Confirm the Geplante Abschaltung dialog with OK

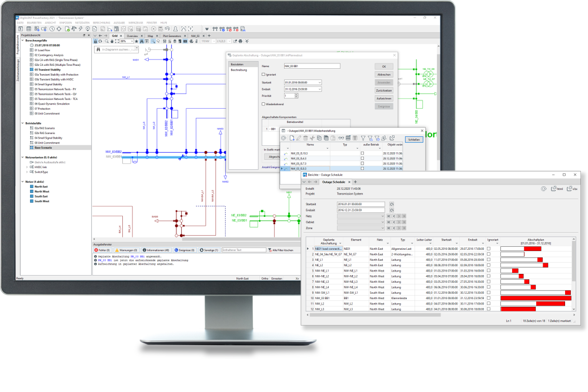(x=383, y=66)
